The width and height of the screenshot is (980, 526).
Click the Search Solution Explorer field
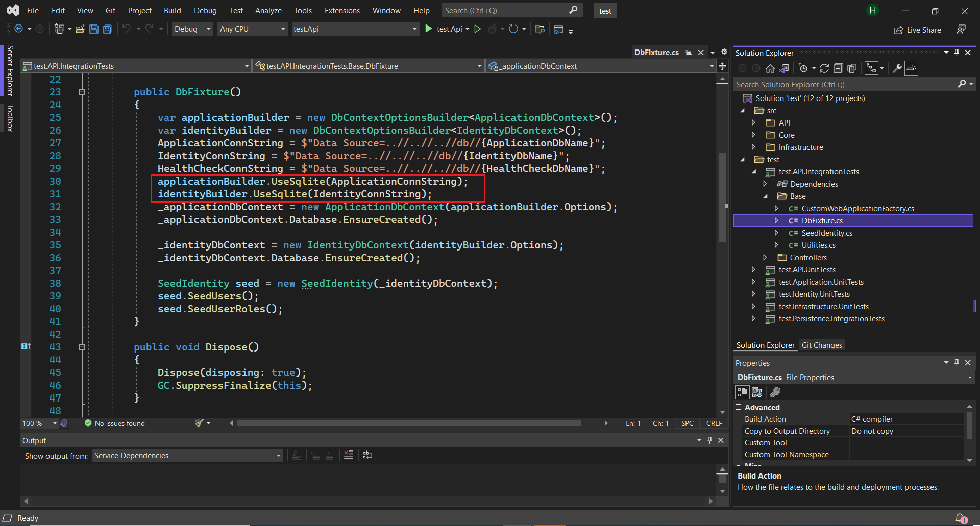point(845,85)
